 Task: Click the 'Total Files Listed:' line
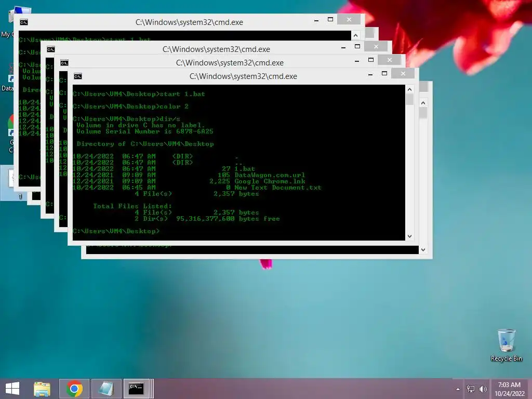pos(132,206)
